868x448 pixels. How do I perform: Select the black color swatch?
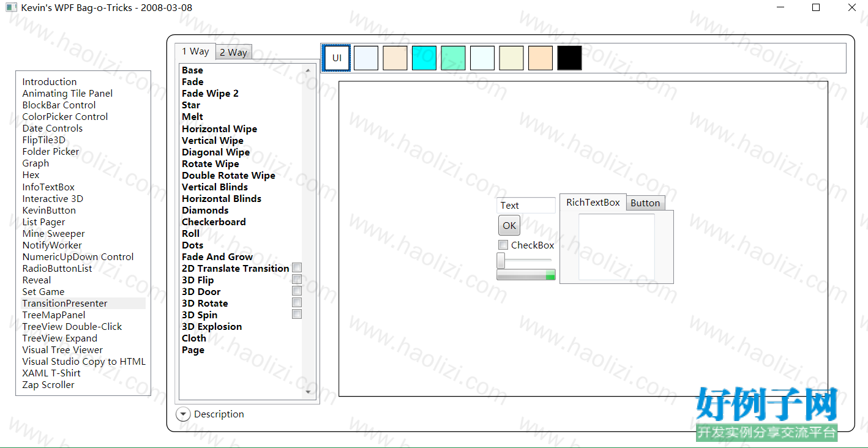(x=569, y=58)
